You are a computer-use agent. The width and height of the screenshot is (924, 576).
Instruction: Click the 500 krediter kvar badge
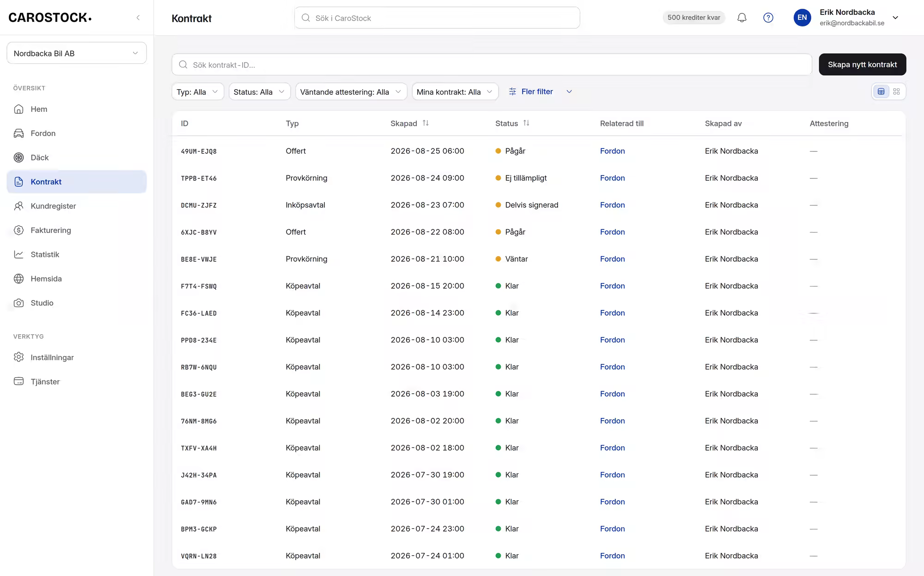coord(693,18)
